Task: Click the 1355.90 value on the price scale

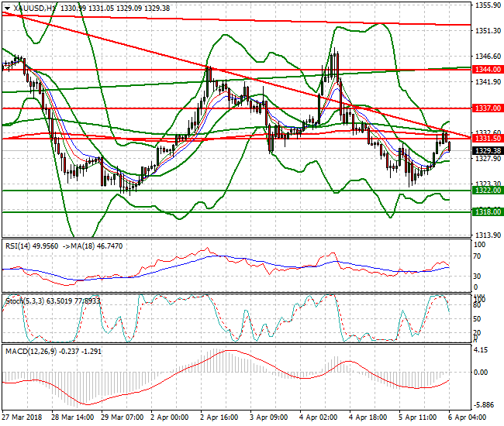Action: (485, 5)
